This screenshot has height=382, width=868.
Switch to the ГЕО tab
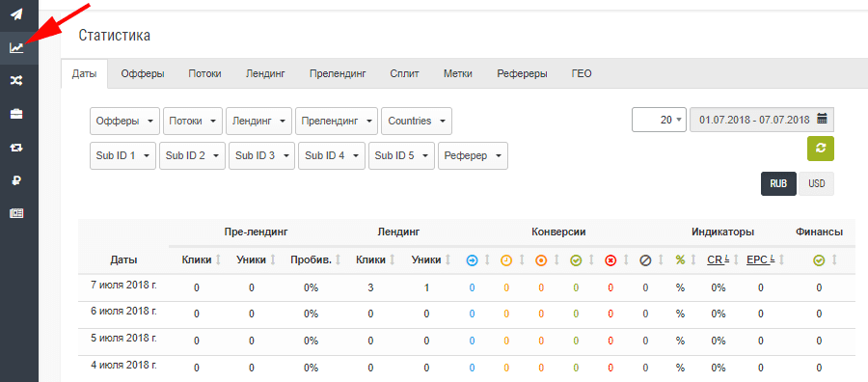click(x=582, y=73)
